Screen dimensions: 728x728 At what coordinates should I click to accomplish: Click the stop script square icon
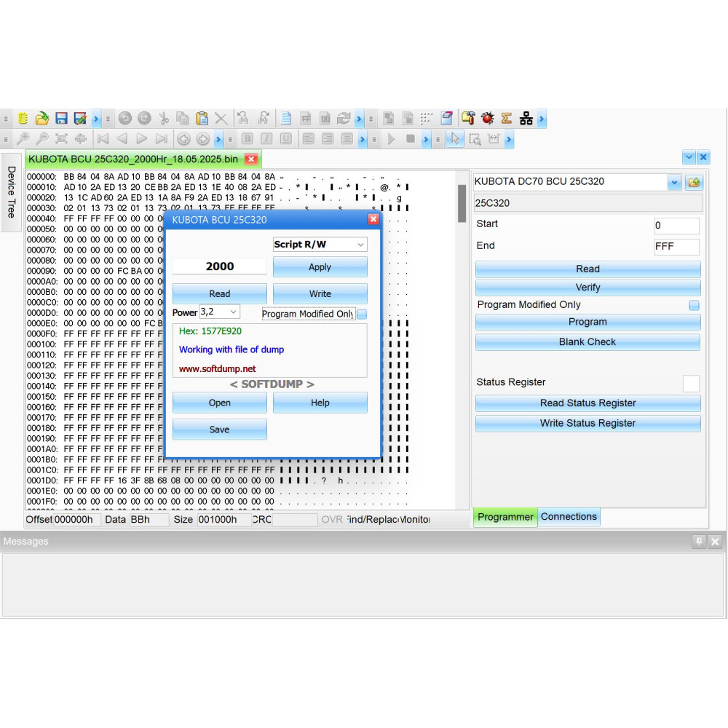[x=411, y=138]
